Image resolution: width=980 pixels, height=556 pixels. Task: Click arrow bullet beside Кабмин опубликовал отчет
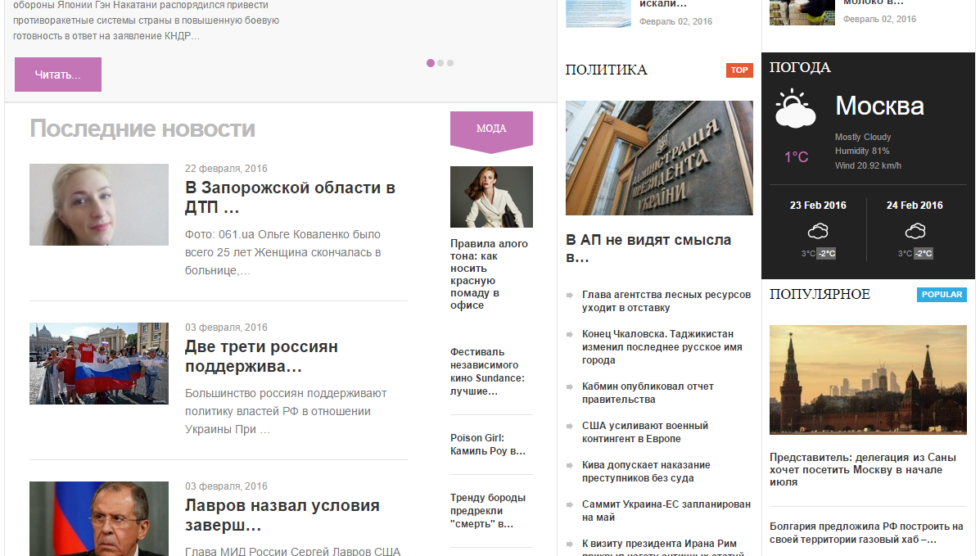[x=569, y=386]
